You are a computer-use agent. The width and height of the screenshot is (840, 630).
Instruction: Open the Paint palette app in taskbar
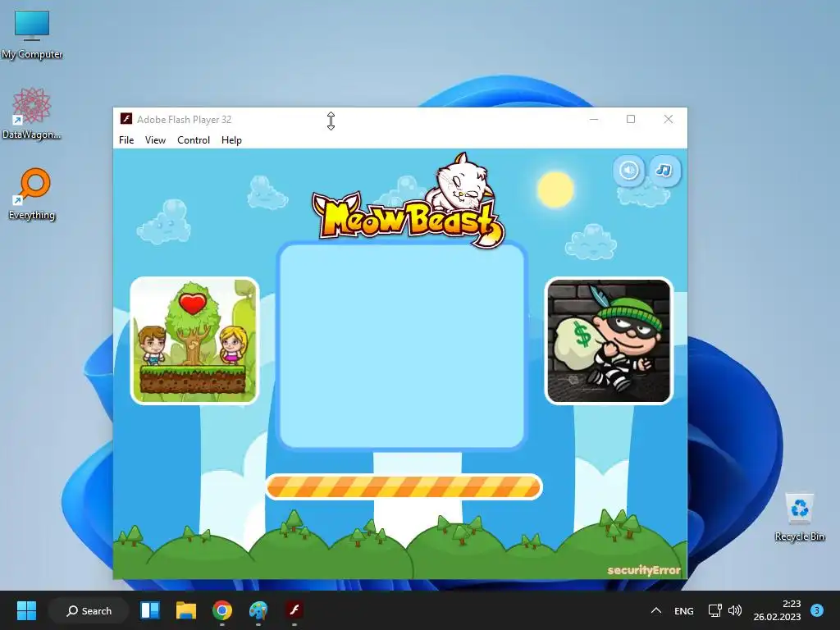click(x=258, y=610)
